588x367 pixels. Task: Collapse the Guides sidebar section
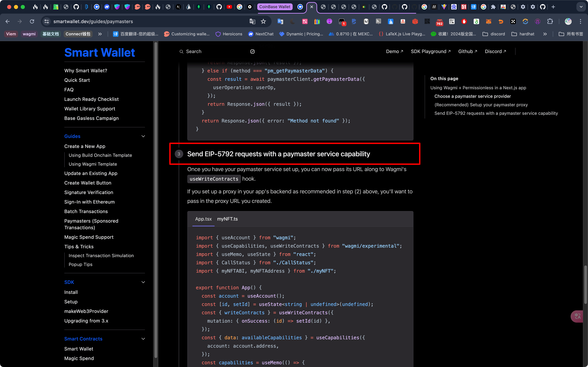[x=143, y=136]
